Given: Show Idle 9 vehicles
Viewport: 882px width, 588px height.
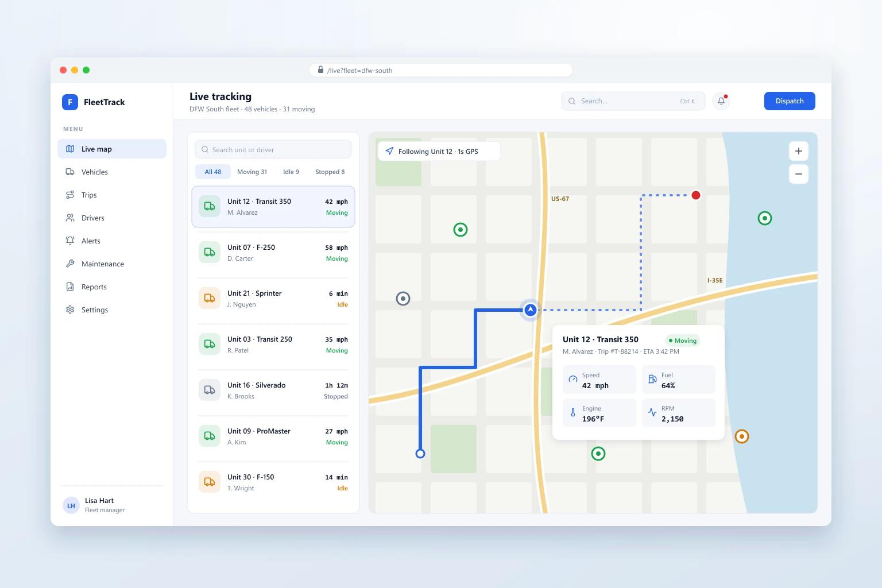Looking at the screenshot, I should (x=291, y=172).
